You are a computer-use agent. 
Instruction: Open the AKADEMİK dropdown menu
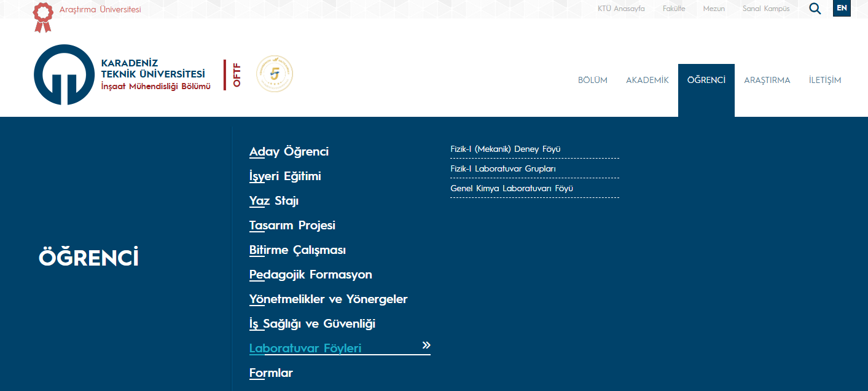[x=647, y=80]
